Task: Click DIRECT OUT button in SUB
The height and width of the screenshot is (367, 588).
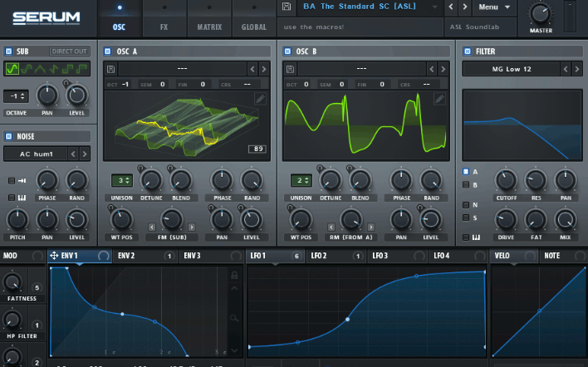Action: (69, 51)
